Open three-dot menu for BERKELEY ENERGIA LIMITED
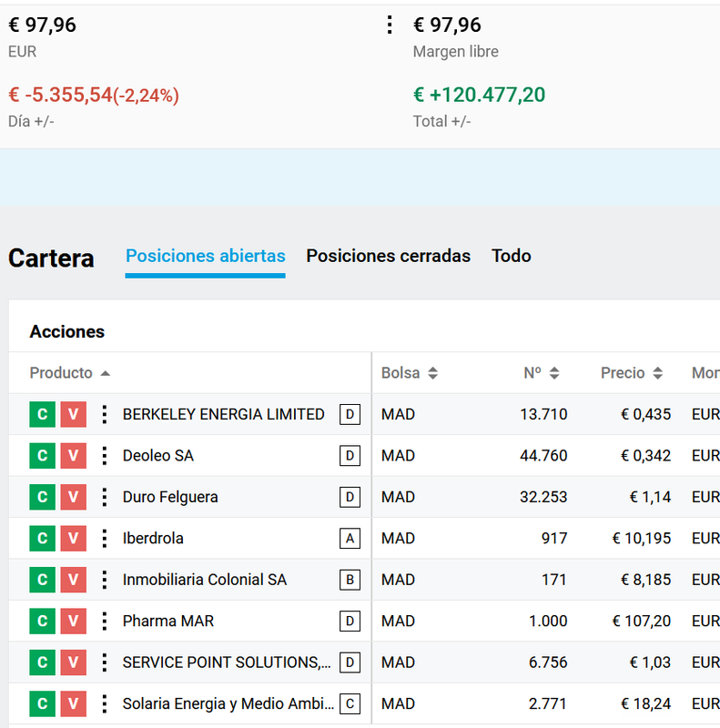Viewport: 720px width, 728px height. click(x=105, y=414)
